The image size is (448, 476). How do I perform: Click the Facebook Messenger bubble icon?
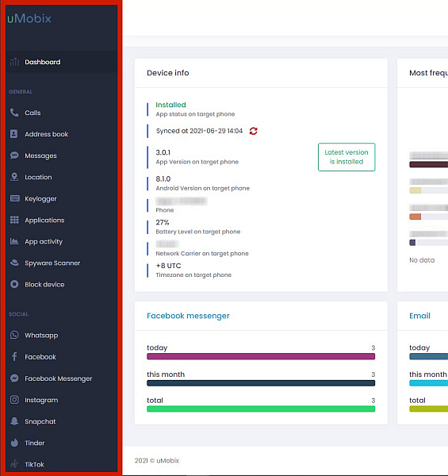pyautogui.click(x=14, y=378)
